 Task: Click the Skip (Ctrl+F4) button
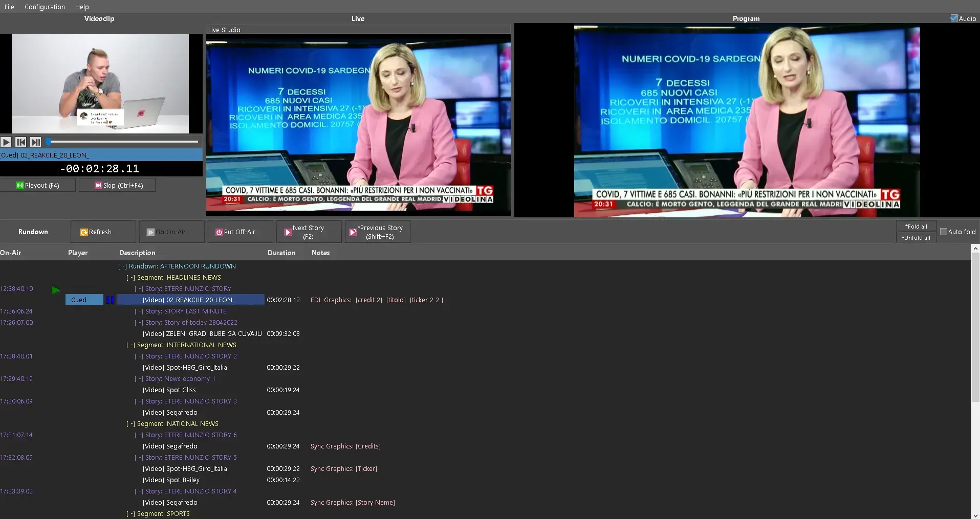point(118,185)
